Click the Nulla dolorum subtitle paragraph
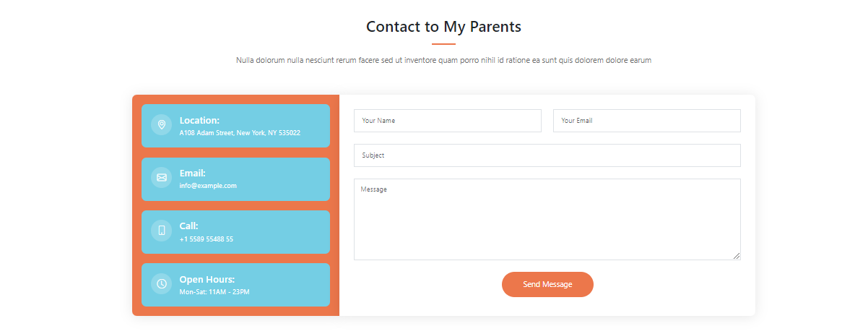This screenshot has width=868, height=334. [x=443, y=61]
